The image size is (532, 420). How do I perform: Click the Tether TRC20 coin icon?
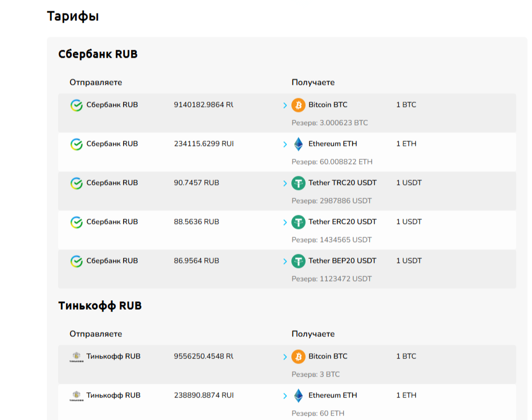(x=298, y=183)
